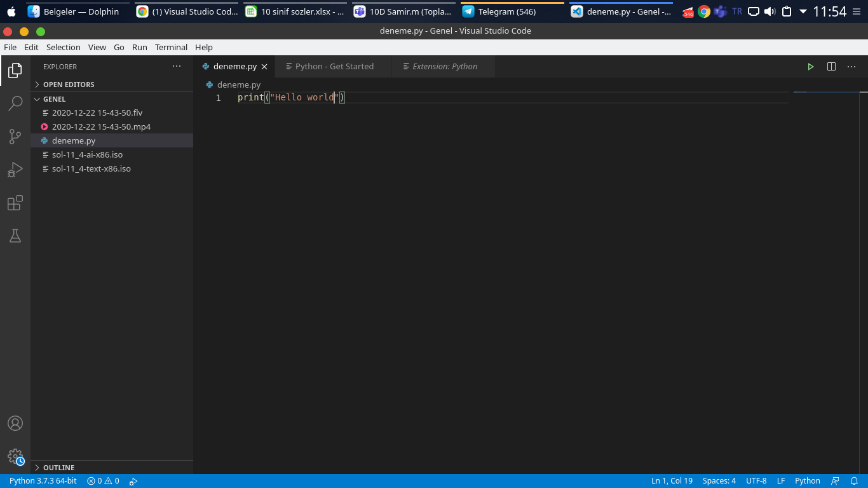Image resolution: width=868 pixels, height=488 pixels.
Task: Click line number 1 in the gutter
Action: click(218, 98)
